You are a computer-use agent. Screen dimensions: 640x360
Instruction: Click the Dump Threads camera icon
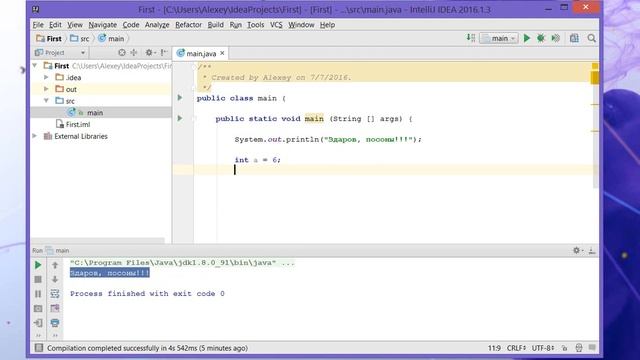click(x=38, y=309)
